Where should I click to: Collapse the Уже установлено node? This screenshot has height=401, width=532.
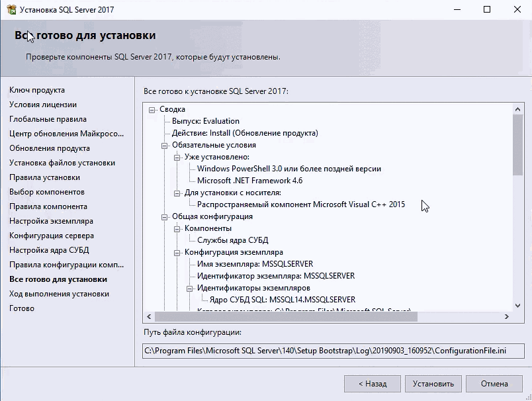point(177,157)
